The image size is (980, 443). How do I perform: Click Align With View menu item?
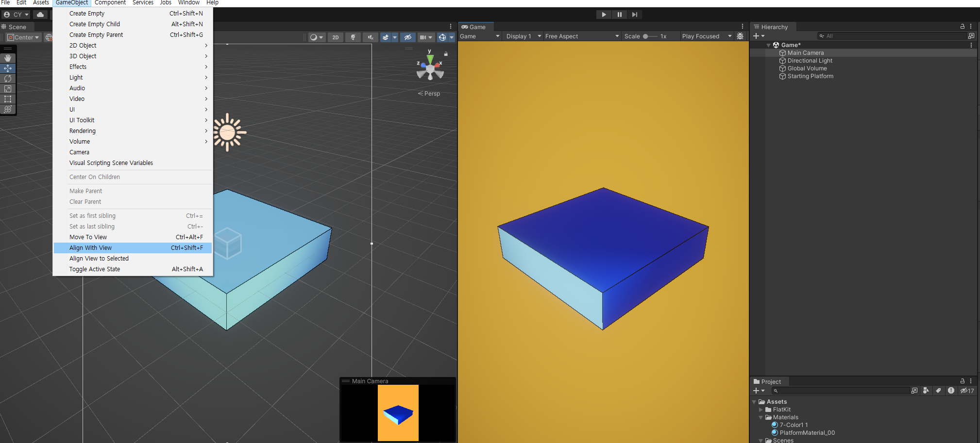pyautogui.click(x=133, y=248)
